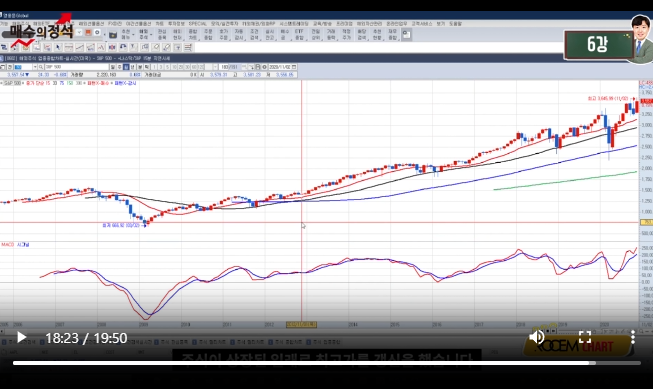Enter fullscreen mode
This screenshot has width=653, height=389.
585,337
